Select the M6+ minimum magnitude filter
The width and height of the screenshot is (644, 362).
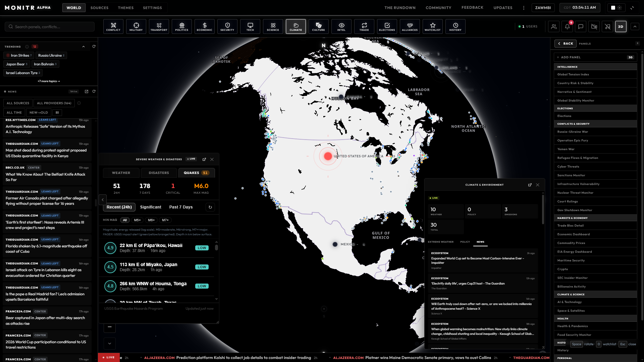click(x=152, y=220)
